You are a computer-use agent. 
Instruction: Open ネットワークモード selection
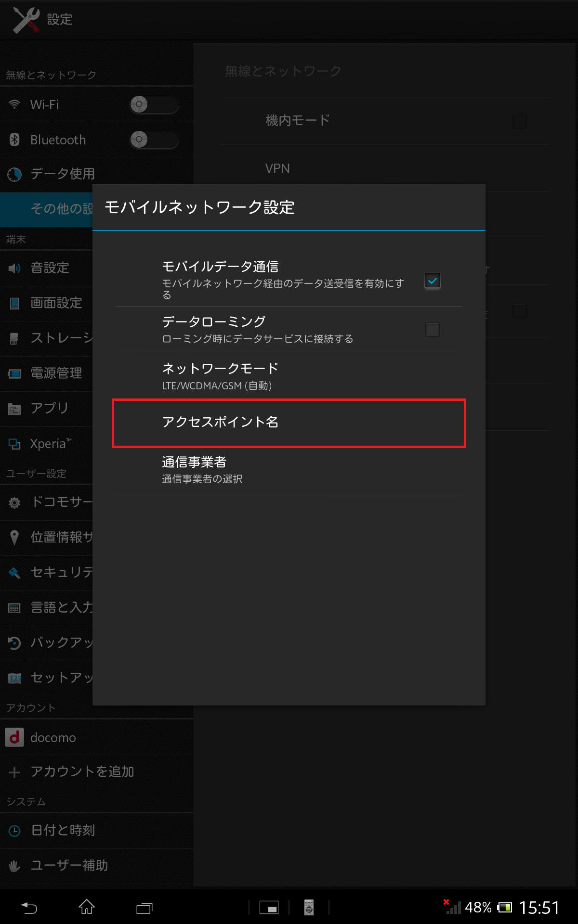[x=289, y=376]
